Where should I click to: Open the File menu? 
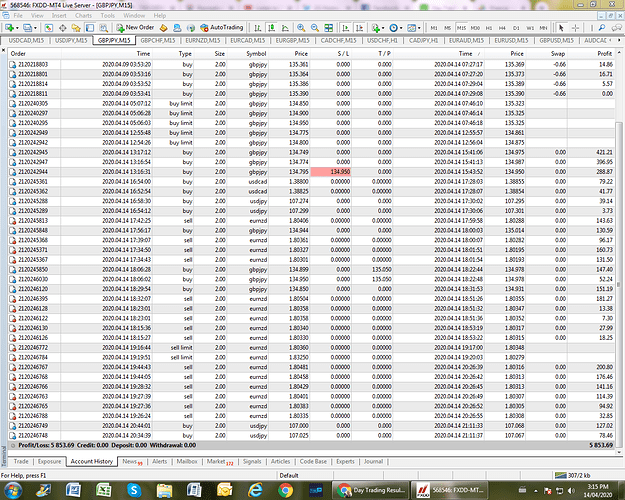coord(18,16)
